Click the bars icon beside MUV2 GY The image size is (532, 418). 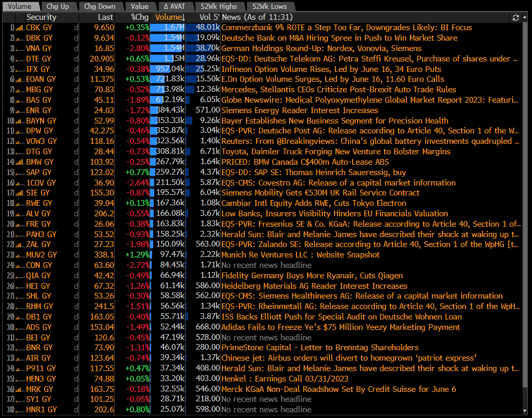(x=20, y=255)
